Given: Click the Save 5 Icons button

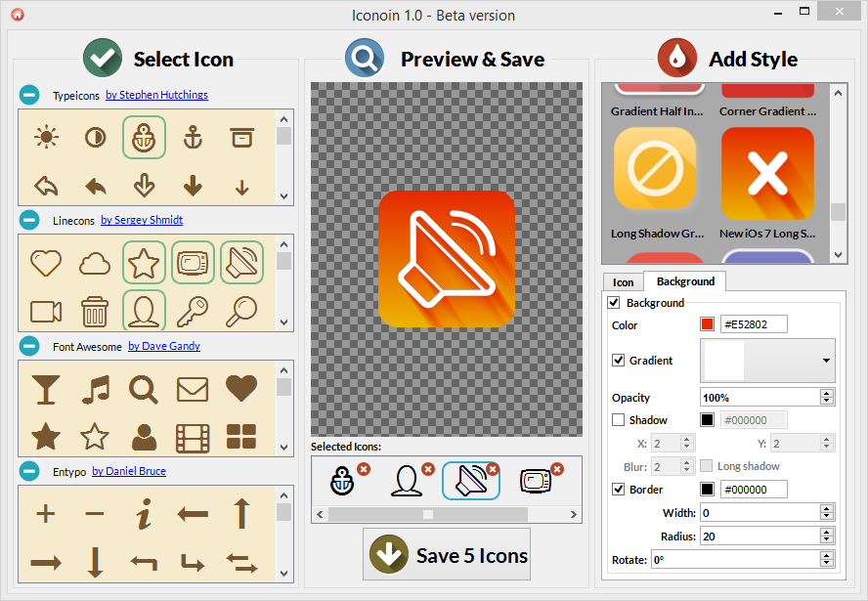Looking at the screenshot, I should [x=447, y=555].
